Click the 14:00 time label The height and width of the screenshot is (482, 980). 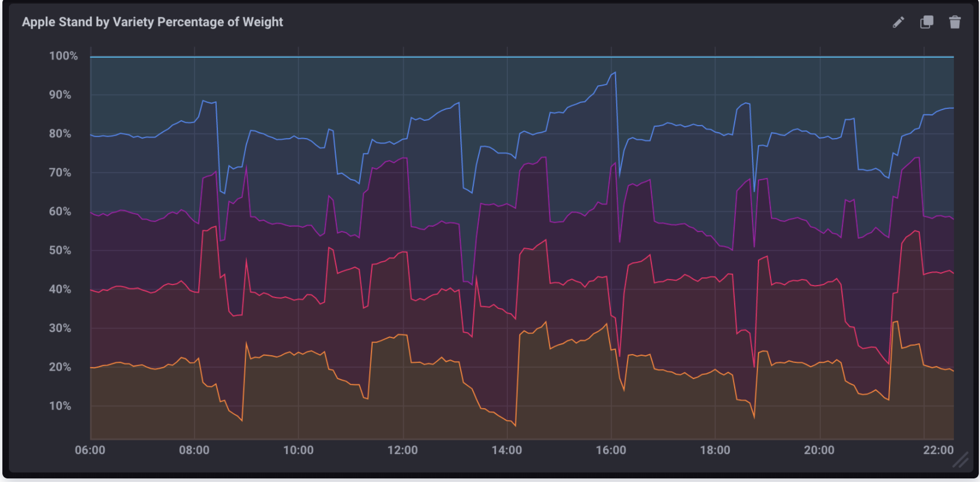[507, 450]
